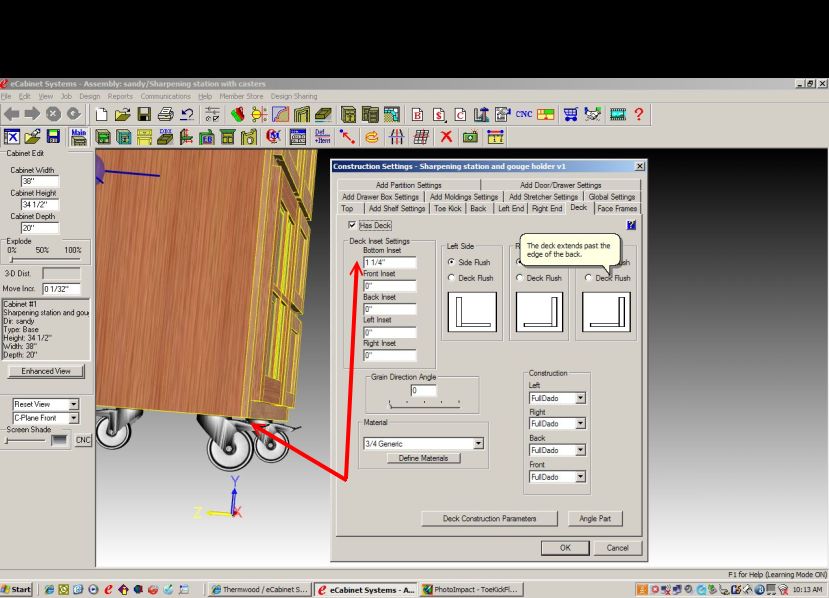Screen dimensions: 829x598
Task: Click the red question mark help icon
Action: 639,114
